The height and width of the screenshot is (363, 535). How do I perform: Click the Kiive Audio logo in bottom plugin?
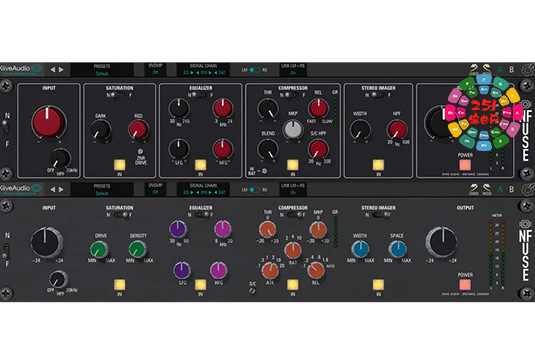[x=20, y=189]
